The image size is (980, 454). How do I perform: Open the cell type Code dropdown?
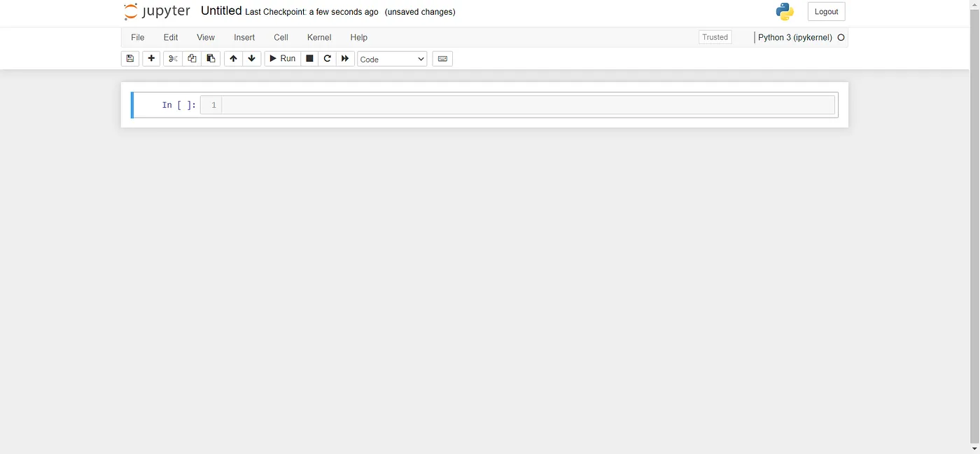click(x=392, y=59)
